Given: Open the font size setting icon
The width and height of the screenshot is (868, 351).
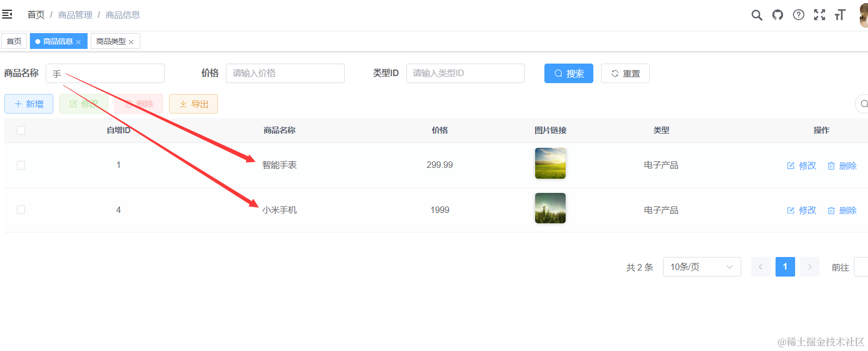Looking at the screenshot, I should pyautogui.click(x=840, y=15).
